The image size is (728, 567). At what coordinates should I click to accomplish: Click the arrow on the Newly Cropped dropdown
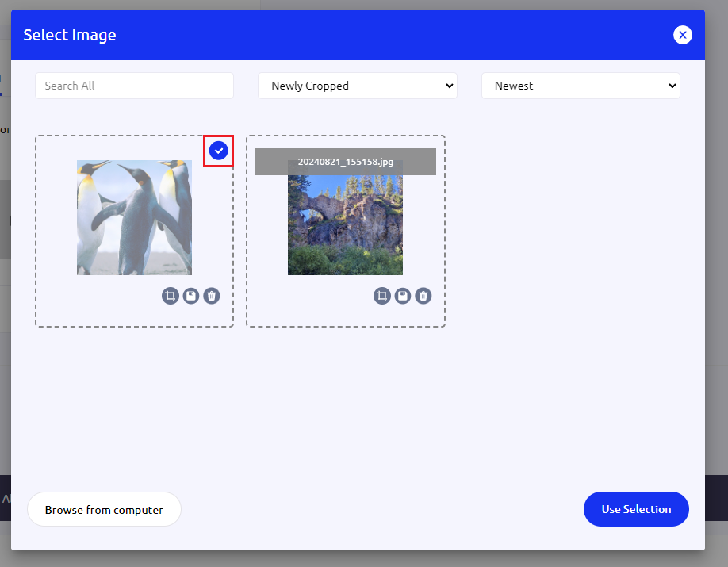coord(449,86)
